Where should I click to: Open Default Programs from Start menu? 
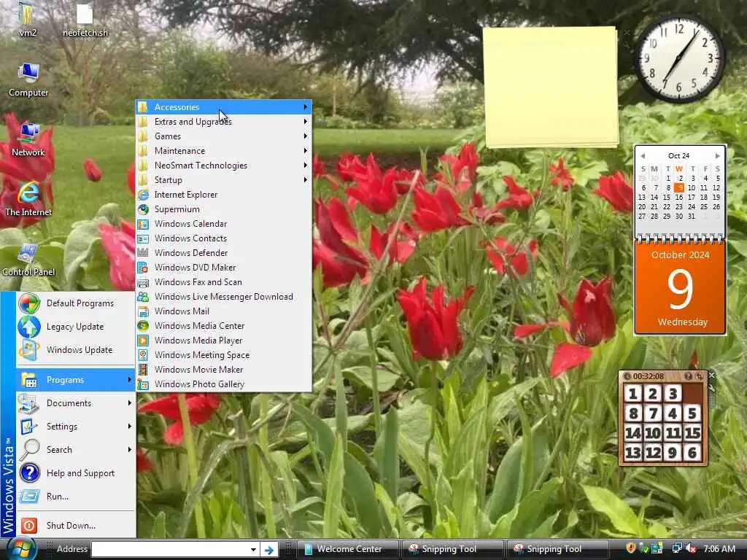tap(76, 303)
